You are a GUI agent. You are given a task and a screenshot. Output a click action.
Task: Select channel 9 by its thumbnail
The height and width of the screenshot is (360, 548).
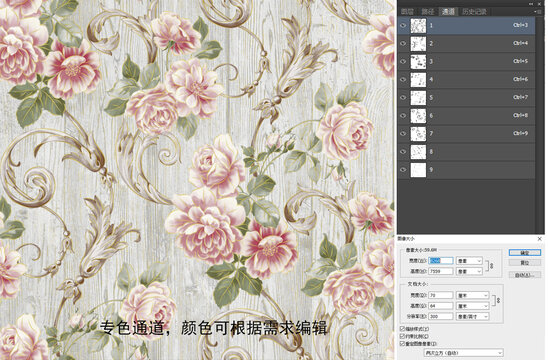click(418, 170)
